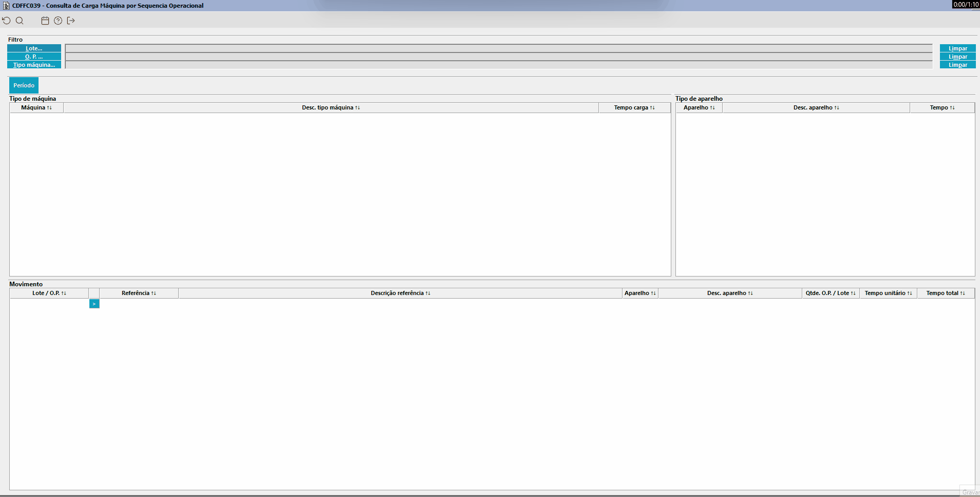
Task: Sort by the Lote / O.P. column header
Action: pos(49,293)
